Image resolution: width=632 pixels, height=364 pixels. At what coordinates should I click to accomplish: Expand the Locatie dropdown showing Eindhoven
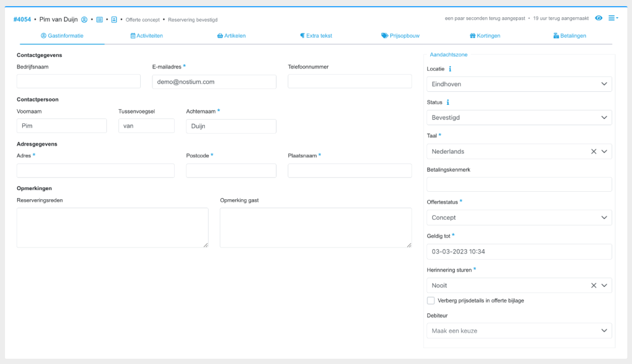click(518, 84)
